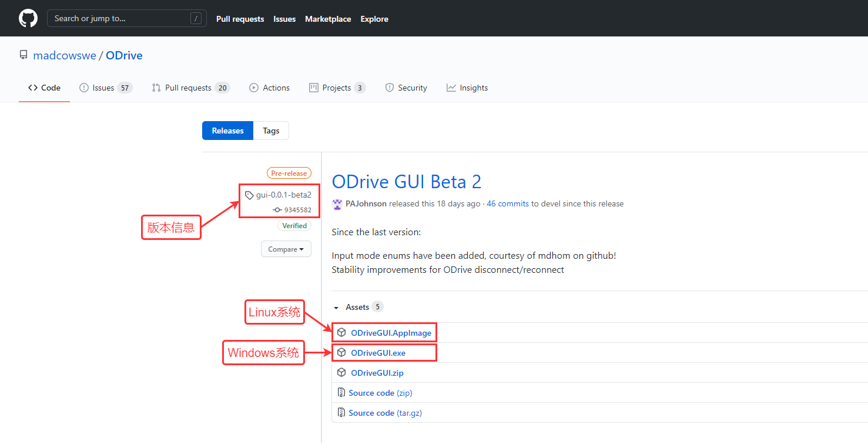Click the repository book icon beside madcowswe

click(23, 55)
